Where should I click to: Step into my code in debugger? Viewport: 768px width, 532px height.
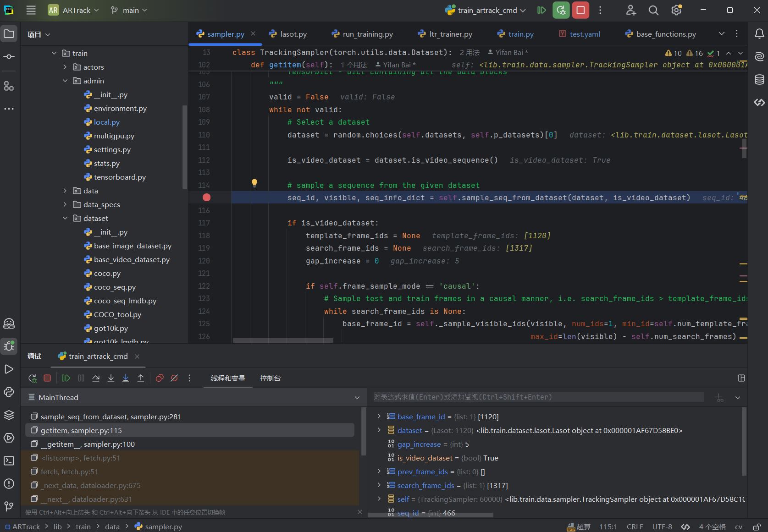[x=126, y=378]
